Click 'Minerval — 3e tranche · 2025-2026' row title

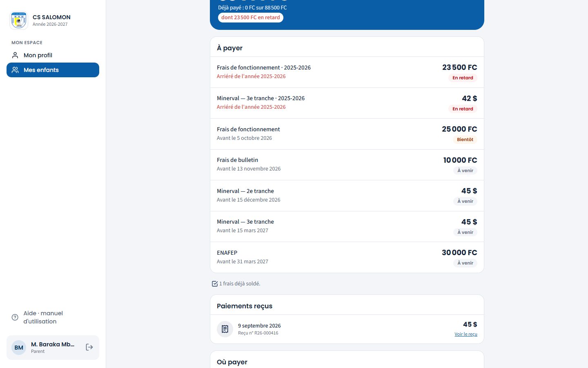tap(261, 98)
